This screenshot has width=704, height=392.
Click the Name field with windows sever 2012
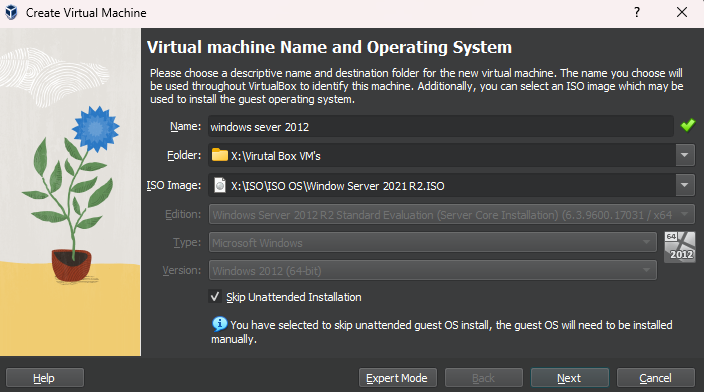tap(441, 127)
